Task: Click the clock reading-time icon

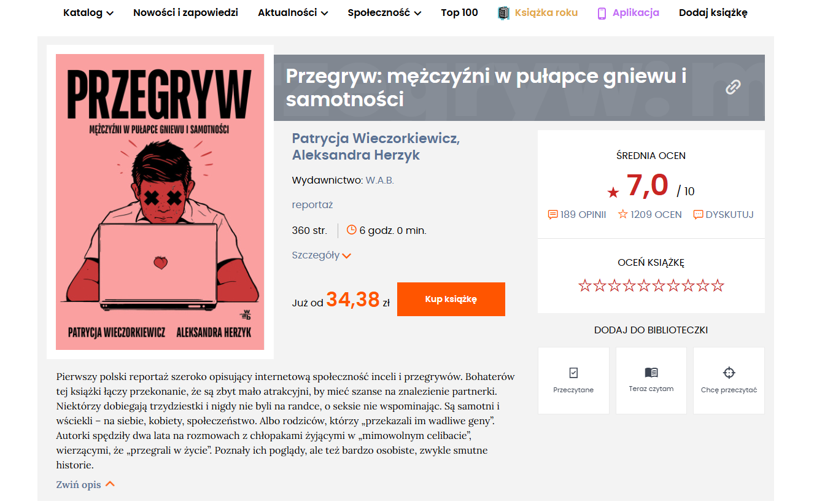Action: [352, 230]
